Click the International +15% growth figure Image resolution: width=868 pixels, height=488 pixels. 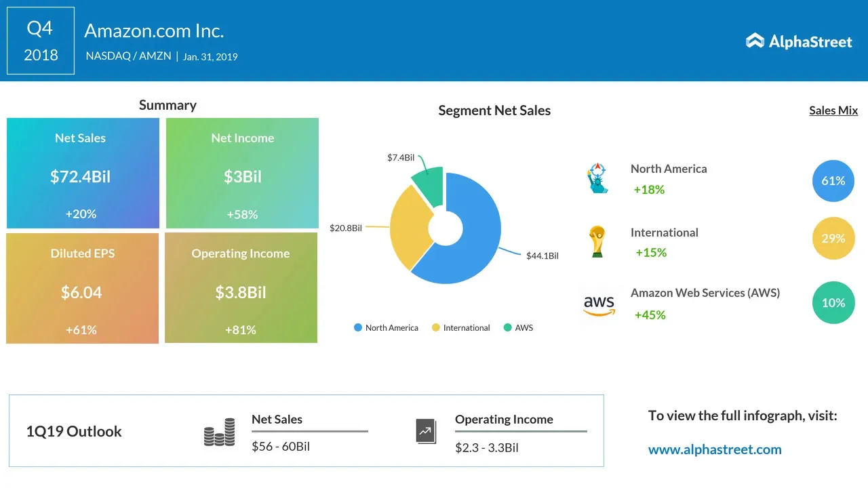[651, 253]
